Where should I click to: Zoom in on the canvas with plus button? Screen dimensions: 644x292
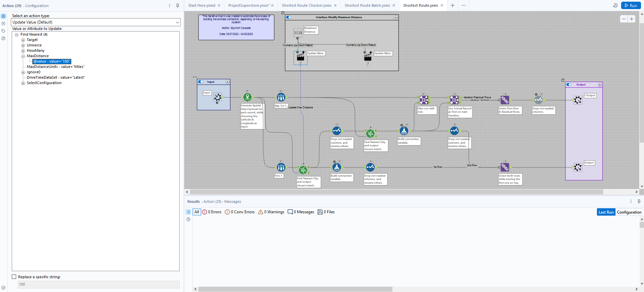coord(632,19)
